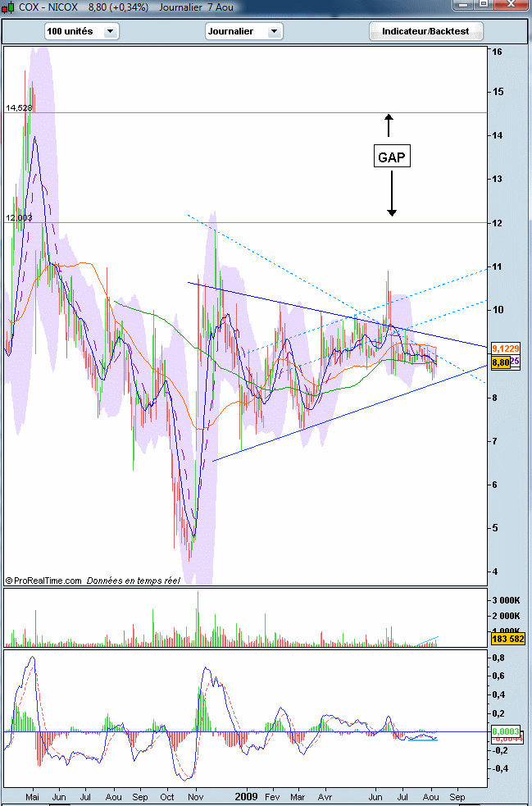Click the red -0,0044 indicator value label
The height and width of the screenshot is (806, 532).
[506, 740]
